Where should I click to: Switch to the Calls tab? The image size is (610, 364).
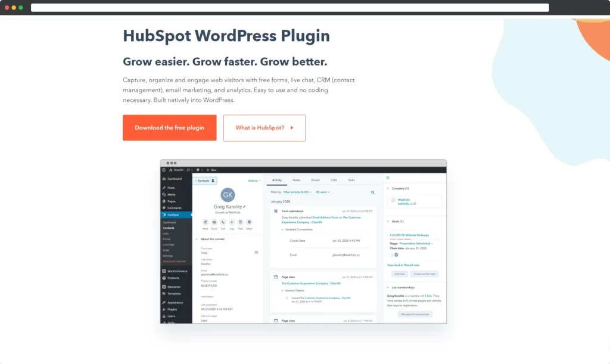[x=334, y=180]
